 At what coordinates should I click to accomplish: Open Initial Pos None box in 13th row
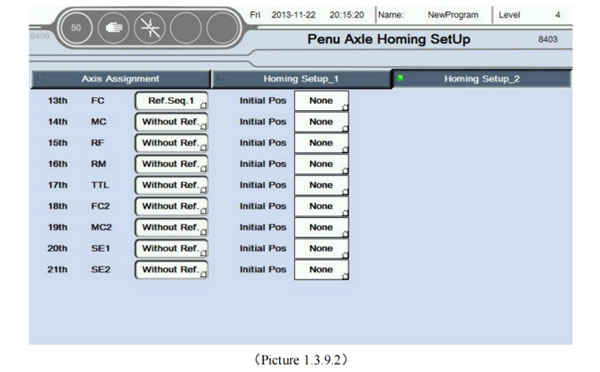(x=321, y=101)
